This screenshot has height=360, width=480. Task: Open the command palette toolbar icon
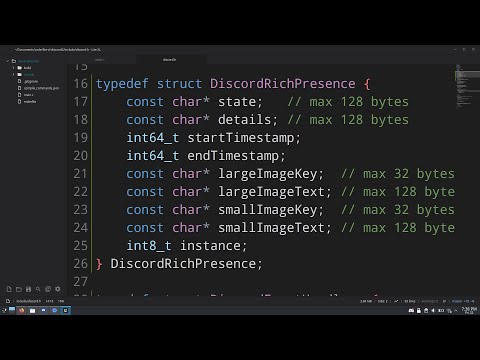point(48,289)
